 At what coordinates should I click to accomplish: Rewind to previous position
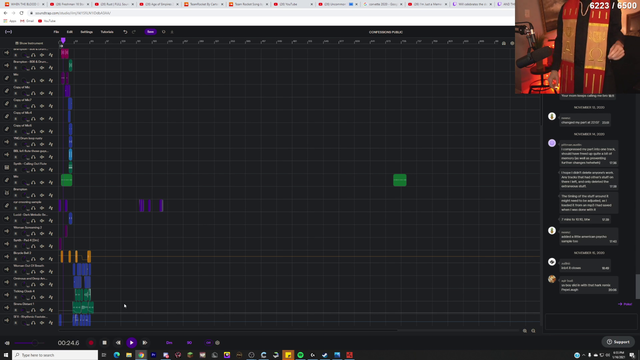118,343
